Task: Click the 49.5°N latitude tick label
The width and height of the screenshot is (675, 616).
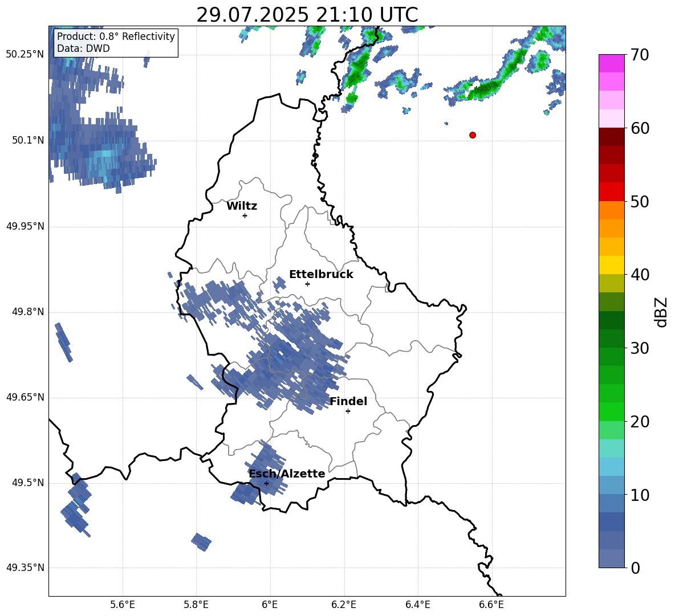Action: 28,483
